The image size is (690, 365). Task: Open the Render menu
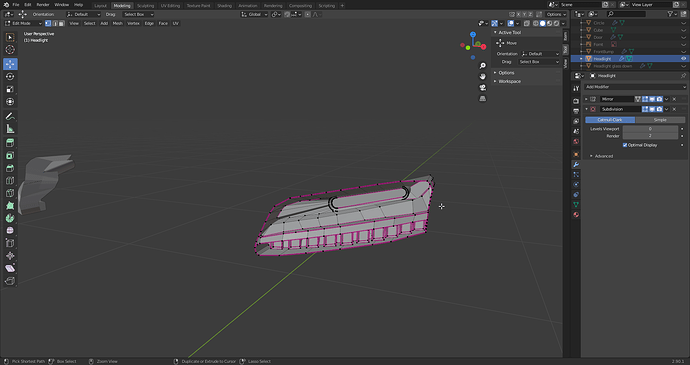coord(43,5)
